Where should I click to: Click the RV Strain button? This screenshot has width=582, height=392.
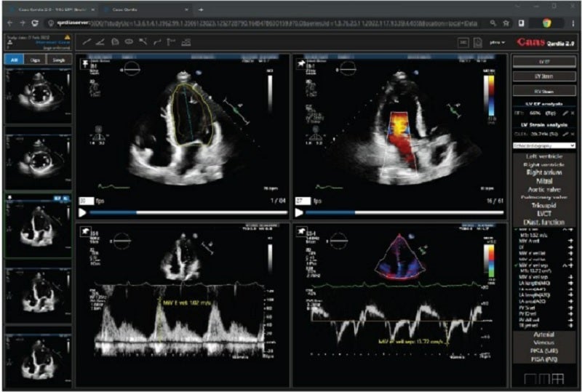544,91
